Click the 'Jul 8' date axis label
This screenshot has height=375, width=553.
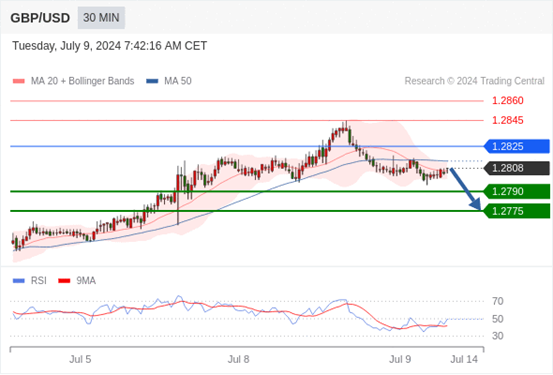[238, 359]
